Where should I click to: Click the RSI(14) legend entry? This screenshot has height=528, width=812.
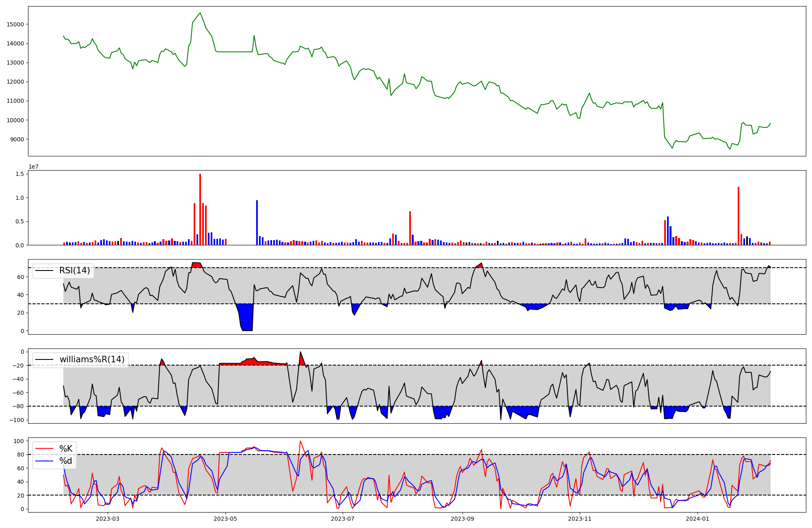[x=74, y=270]
